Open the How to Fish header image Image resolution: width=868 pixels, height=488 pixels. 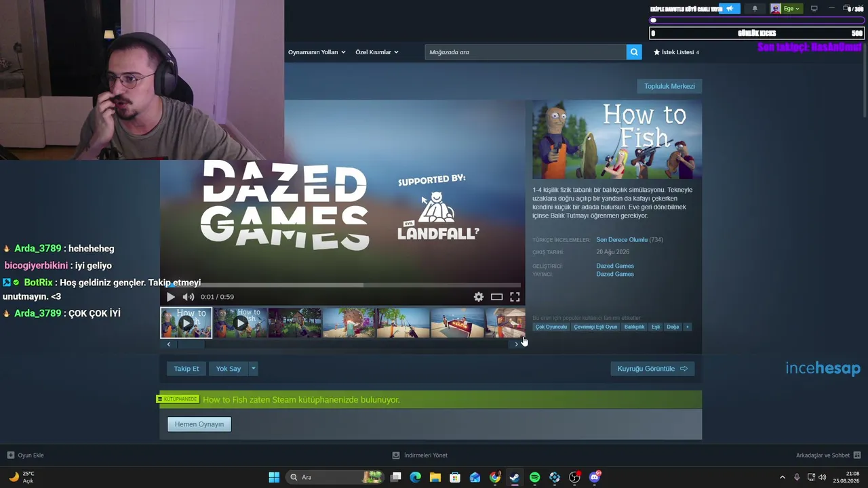[x=617, y=140]
